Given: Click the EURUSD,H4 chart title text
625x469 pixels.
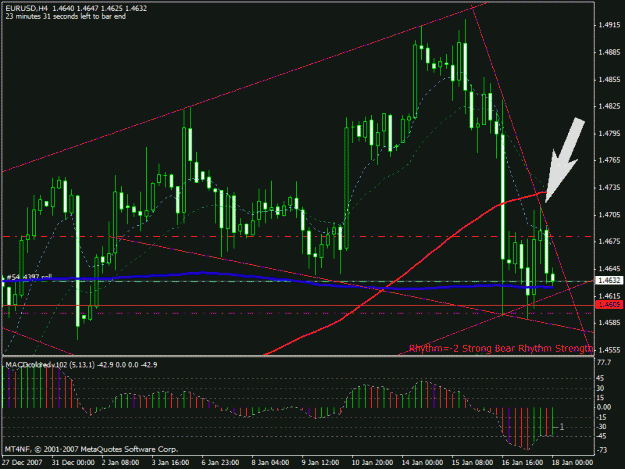Looking at the screenshot, I should [76, 8].
